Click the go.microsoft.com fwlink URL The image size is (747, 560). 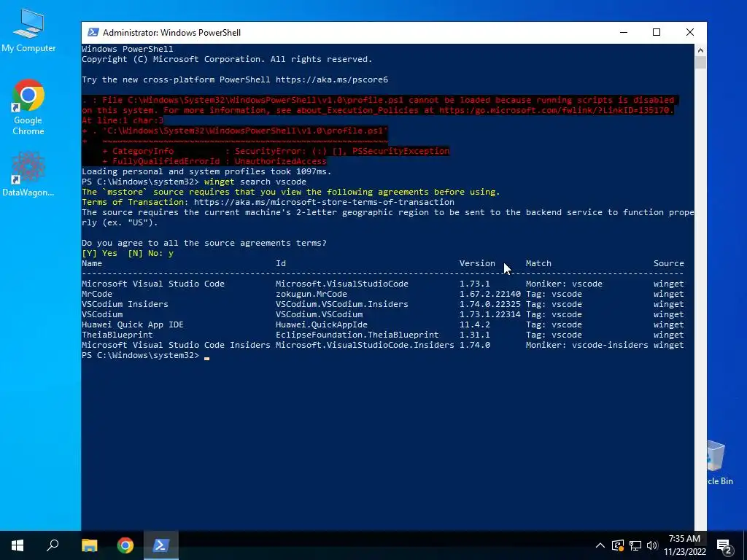(556, 110)
